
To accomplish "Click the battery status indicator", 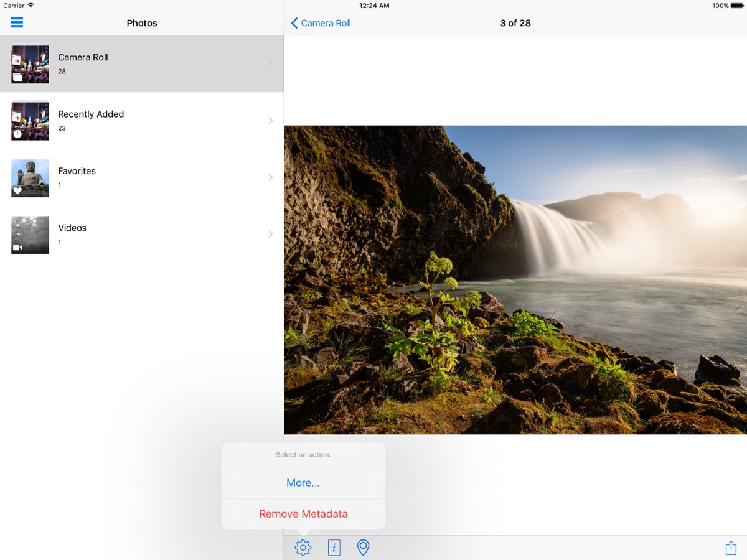I will [736, 6].
